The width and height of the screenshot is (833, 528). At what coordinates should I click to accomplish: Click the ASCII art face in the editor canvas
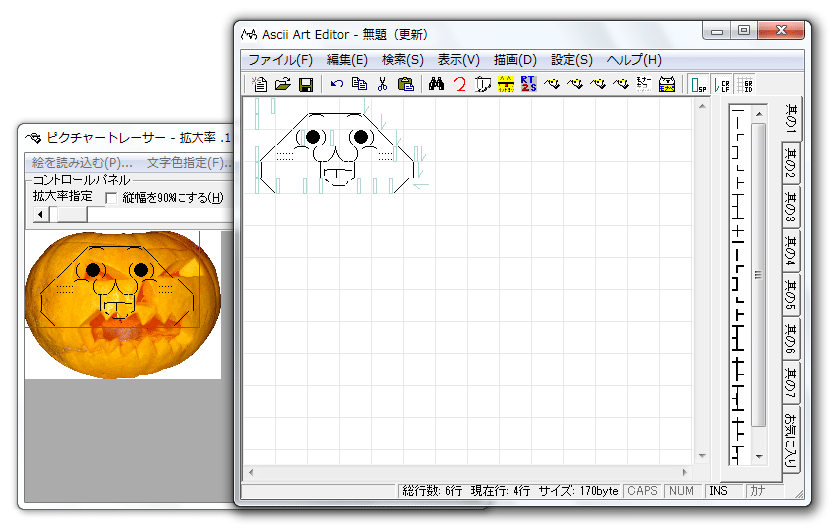click(x=336, y=152)
